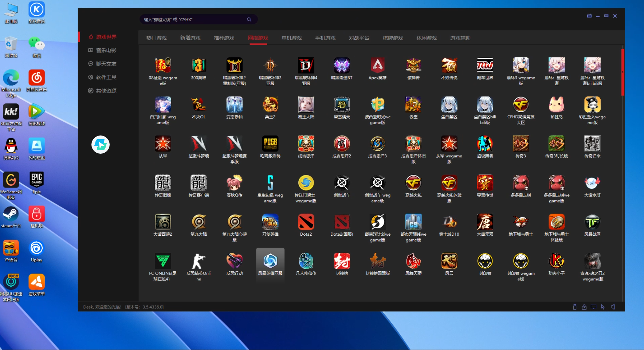
Task: Launch 地下城与勇士 game
Action: point(521,222)
